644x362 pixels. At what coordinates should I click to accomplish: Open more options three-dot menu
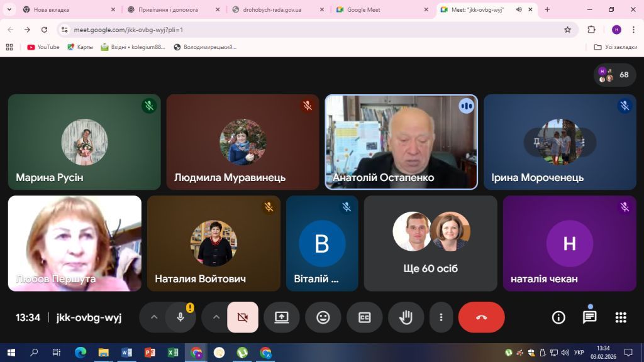coord(441,317)
